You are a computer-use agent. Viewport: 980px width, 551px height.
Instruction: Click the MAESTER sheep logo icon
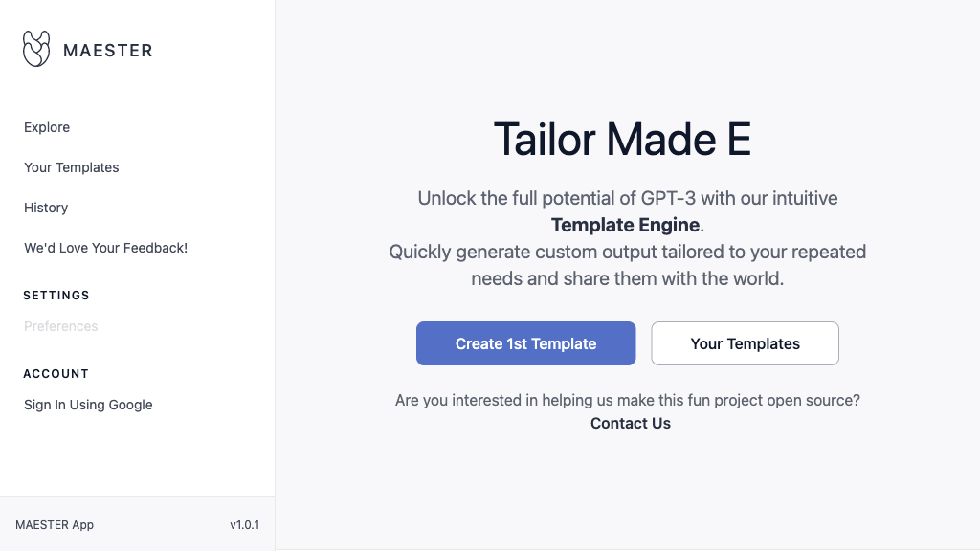pyautogui.click(x=36, y=48)
